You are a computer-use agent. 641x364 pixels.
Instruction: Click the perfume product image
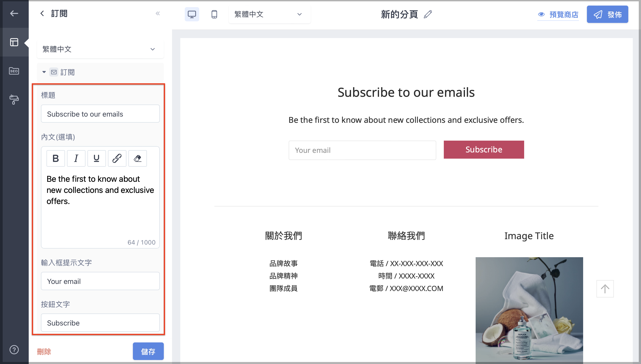pyautogui.click(x=529, y=310)
